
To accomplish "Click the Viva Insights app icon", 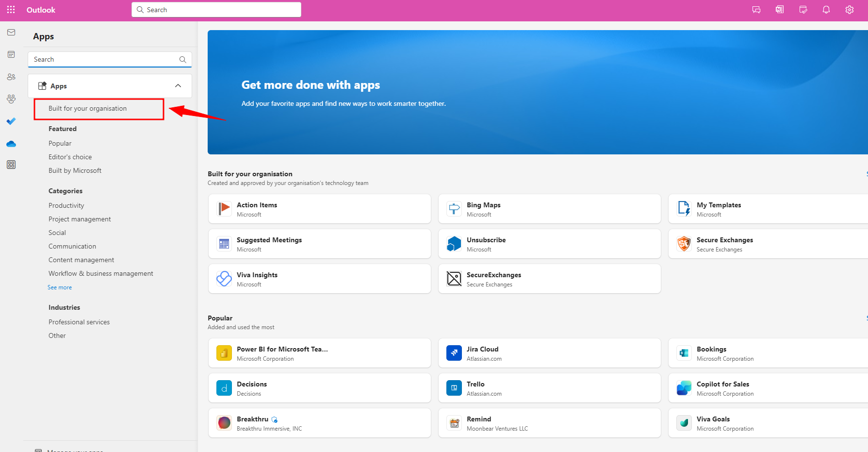I will click(224, 279).
